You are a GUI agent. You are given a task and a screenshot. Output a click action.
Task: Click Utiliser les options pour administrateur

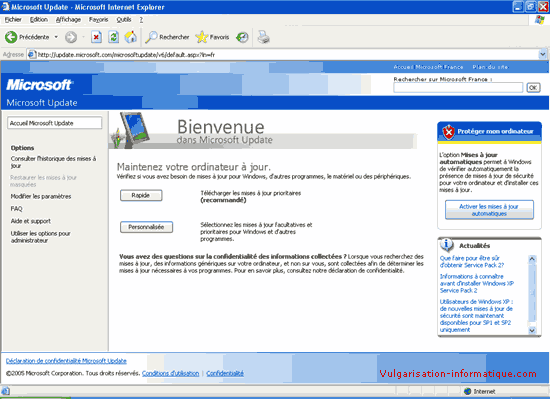tap(41, 237)
